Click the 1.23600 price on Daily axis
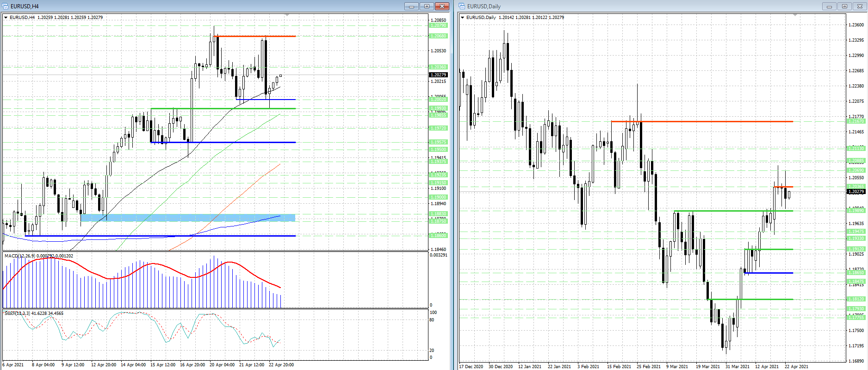Viewport: 868px width, 370px height. coord(856,25)
